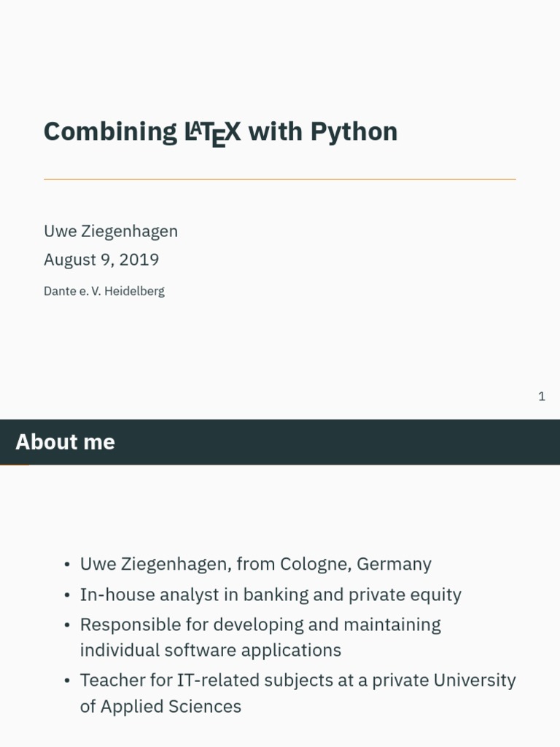Click the slide page number 1
This screenshot has height=747, width=560.
coord(542,396)
